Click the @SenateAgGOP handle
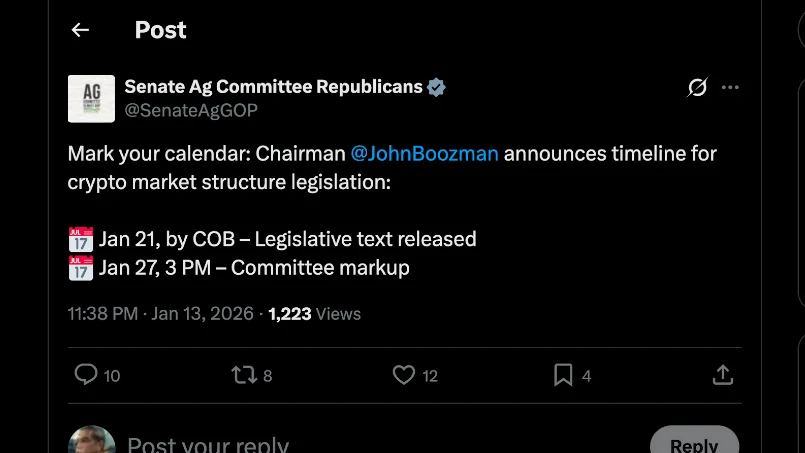This screenshot has height=453, width=805. [191, 111]
